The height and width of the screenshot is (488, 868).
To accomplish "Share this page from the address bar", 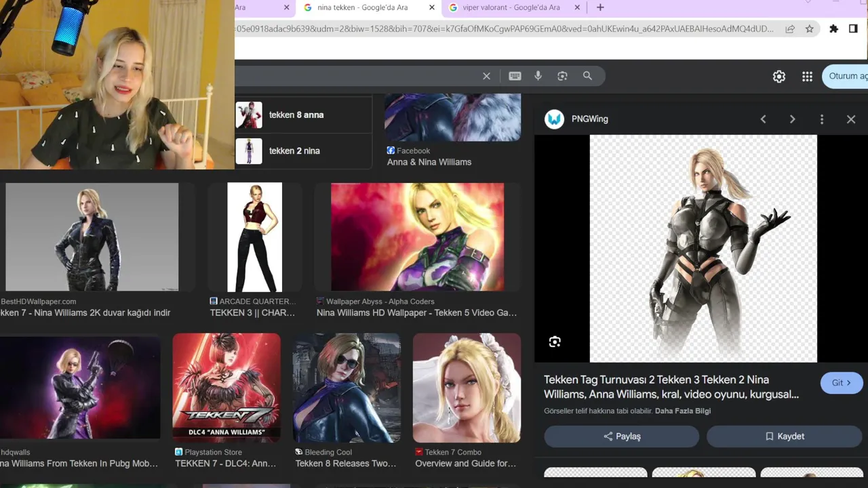I will pyautogui.click(x=790, y=28).
